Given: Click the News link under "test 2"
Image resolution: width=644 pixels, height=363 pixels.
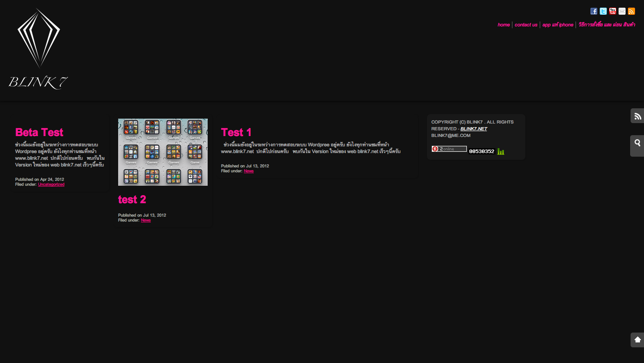Looking at the screenshot, I should tap(146, 220).
